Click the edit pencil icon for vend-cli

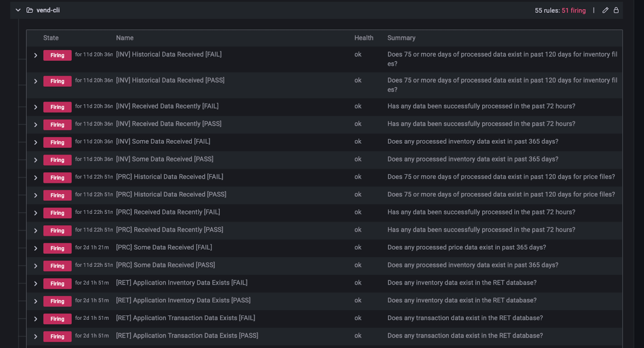(x=605, y=10)
